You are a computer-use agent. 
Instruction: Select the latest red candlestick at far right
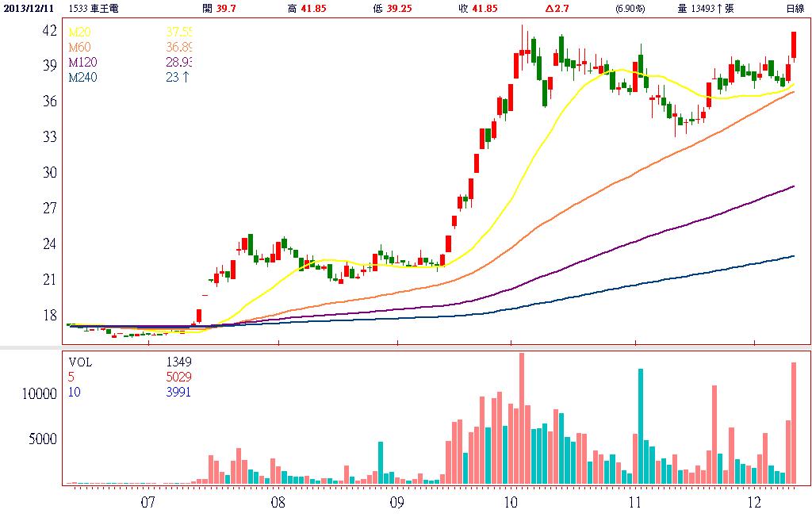793,45
